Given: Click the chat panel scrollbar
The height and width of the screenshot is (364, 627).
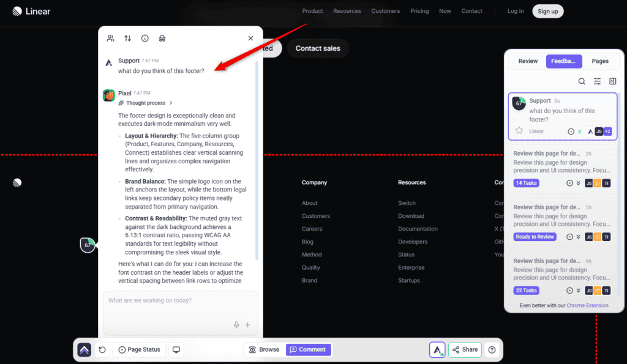Looking at the screenshot, I should point(257,160).
